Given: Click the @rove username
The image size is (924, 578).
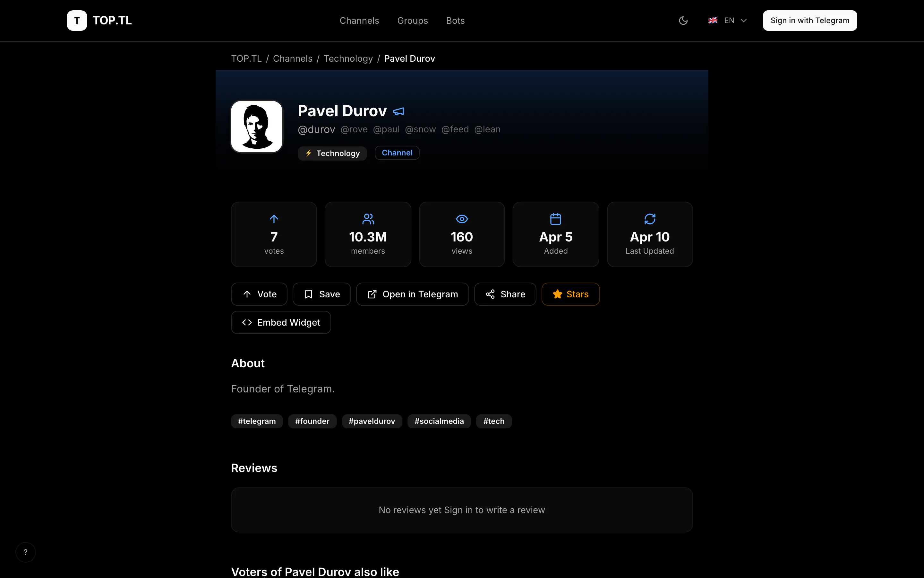Looking at the screenshot, I should click(354, 130).
